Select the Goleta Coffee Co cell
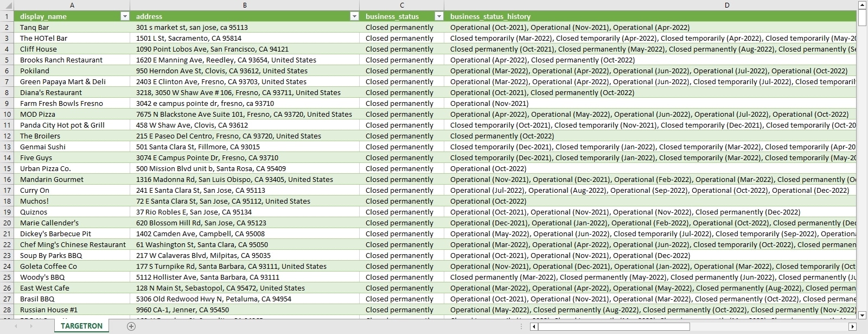This screenshot has height=334, width=868. coord(72,266)
